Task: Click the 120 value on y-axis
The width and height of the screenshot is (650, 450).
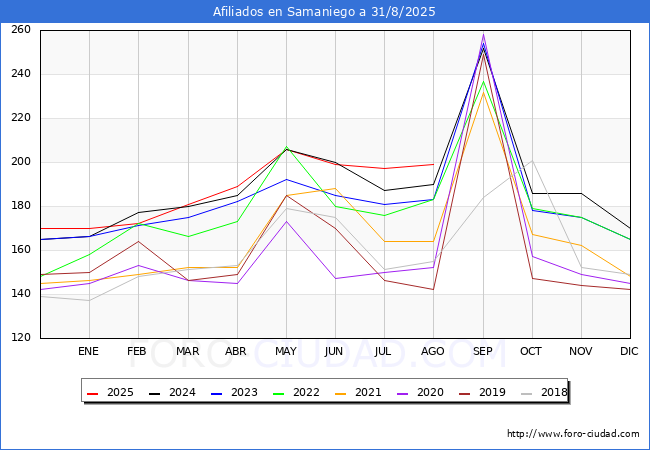Action: tap(21, 338)
